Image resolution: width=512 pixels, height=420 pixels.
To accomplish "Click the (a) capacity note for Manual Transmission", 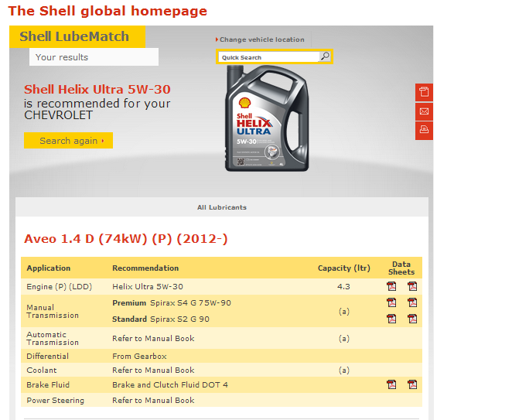I will (x=344, y=311).
